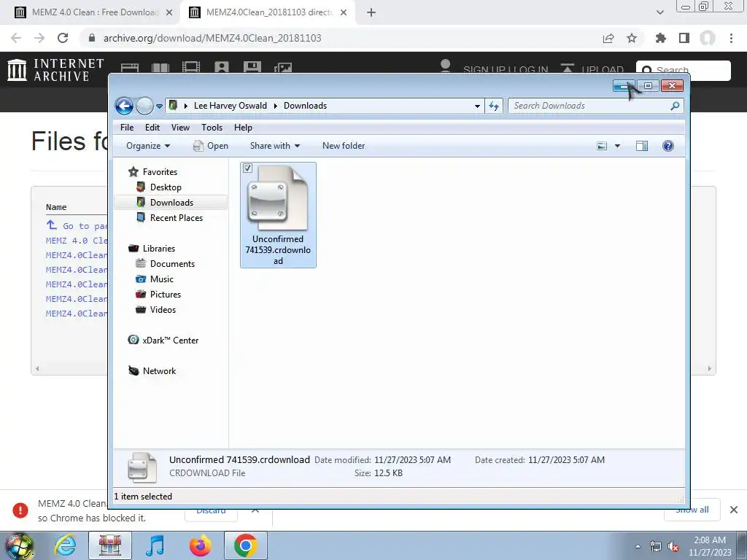Screen dimensions: 747x560
Task: Open the address bar previous locations dropdown
Action: (x=477, y=106)
